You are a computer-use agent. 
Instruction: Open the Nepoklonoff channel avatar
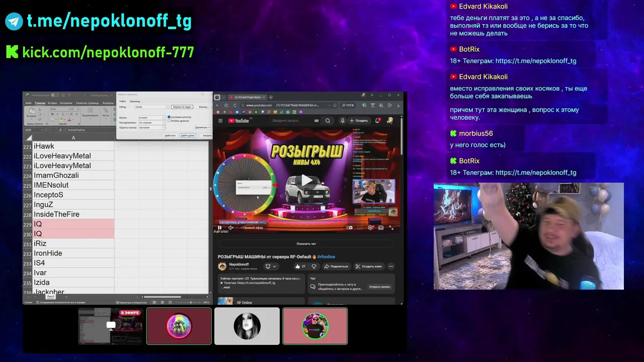tap(222, 266)
